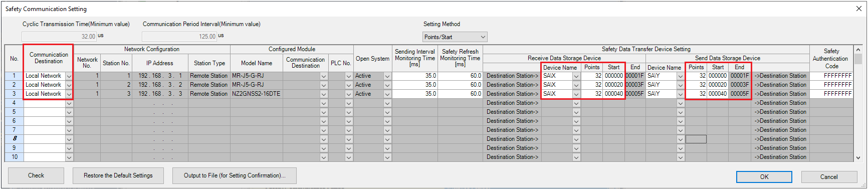Expand row 3 Open System Active dropdown

point(387,94)
